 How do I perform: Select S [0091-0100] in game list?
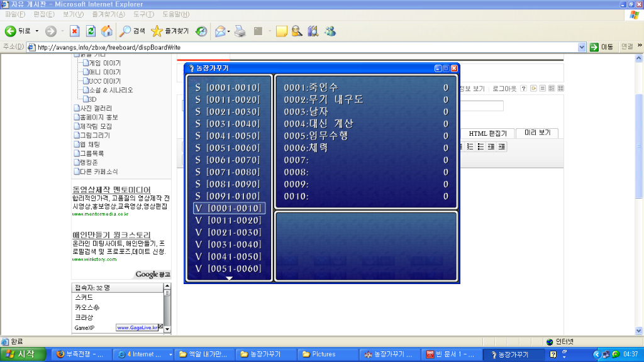pyautogui.click(x=228, y=196)
